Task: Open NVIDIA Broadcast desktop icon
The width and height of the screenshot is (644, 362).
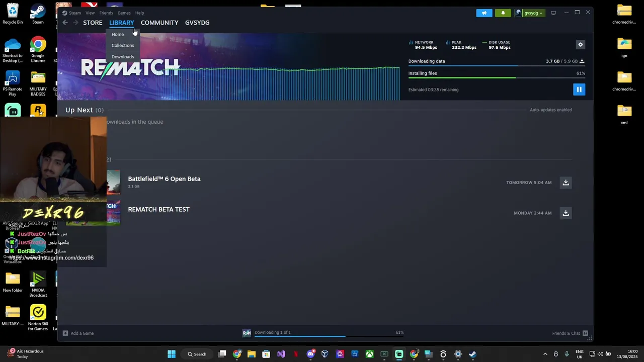Action: pos(38,285)
